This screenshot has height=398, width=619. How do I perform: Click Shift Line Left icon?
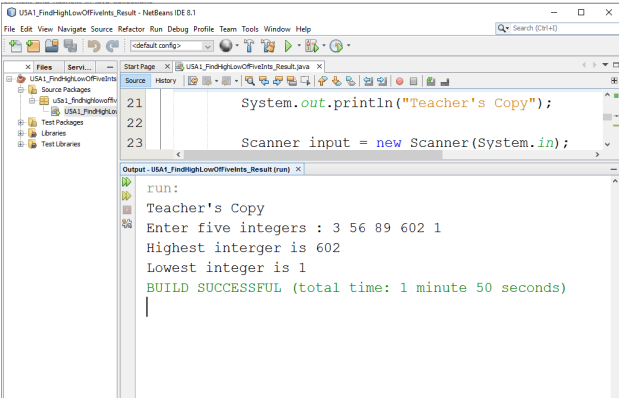368,81
